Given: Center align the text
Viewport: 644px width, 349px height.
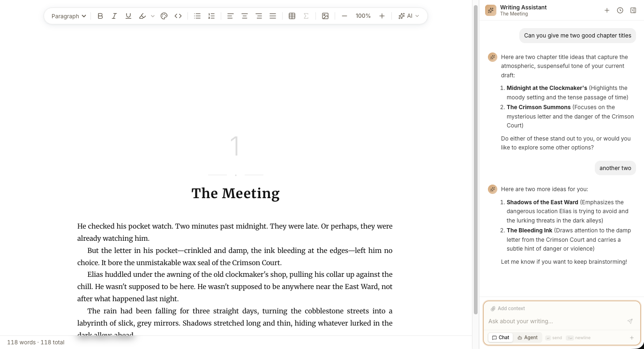Looking at the screenshot, I should pos(244,16).
